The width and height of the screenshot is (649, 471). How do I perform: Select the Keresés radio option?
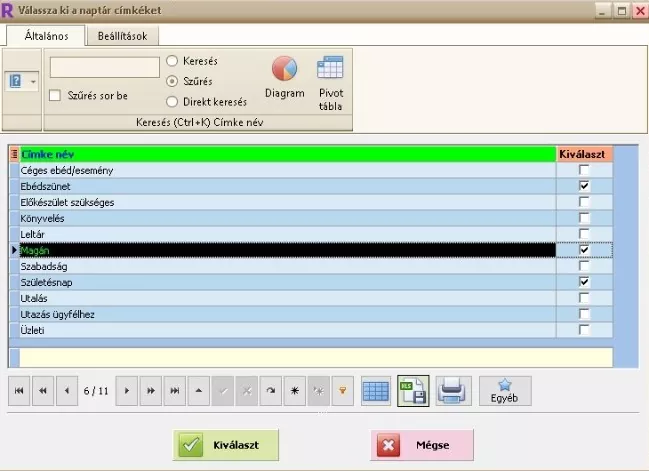[x=172, y=61]
